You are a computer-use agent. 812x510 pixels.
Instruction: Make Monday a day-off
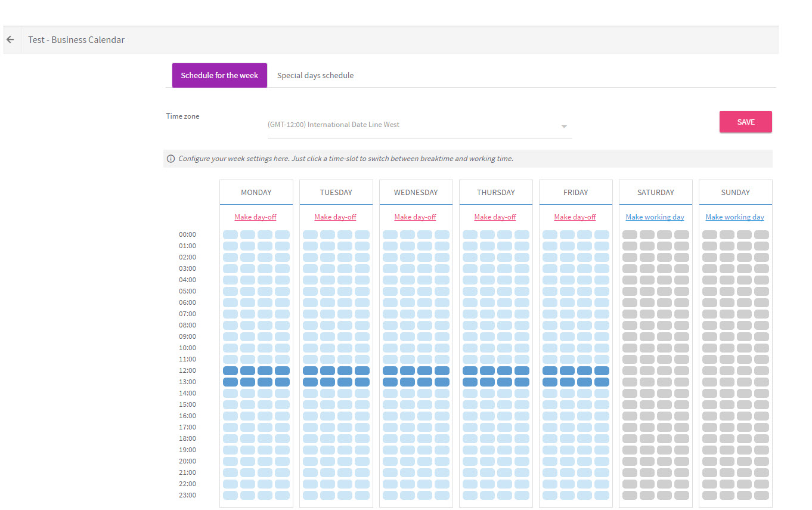click(x=256, y=217)
